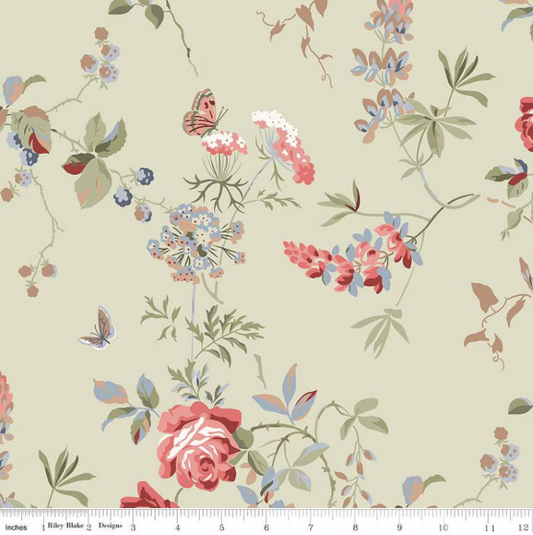The image size is (533, 535).
Task: Click the small blue and tan butterfly
Action: click(98, 328)
